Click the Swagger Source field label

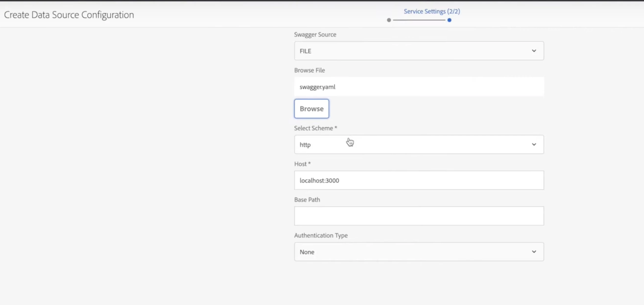pyautogui.click(x=315, y=35)
